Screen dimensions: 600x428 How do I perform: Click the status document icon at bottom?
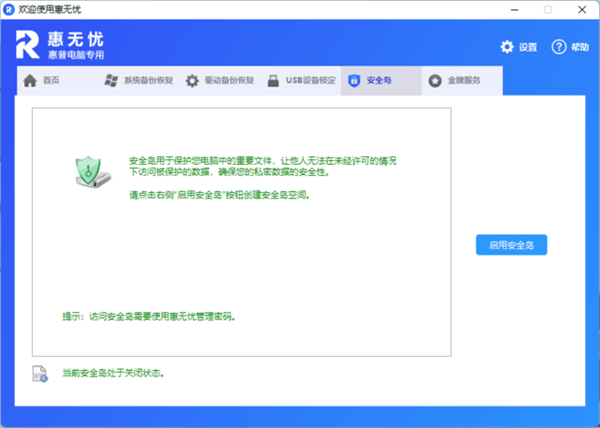[x=40, y=374]
